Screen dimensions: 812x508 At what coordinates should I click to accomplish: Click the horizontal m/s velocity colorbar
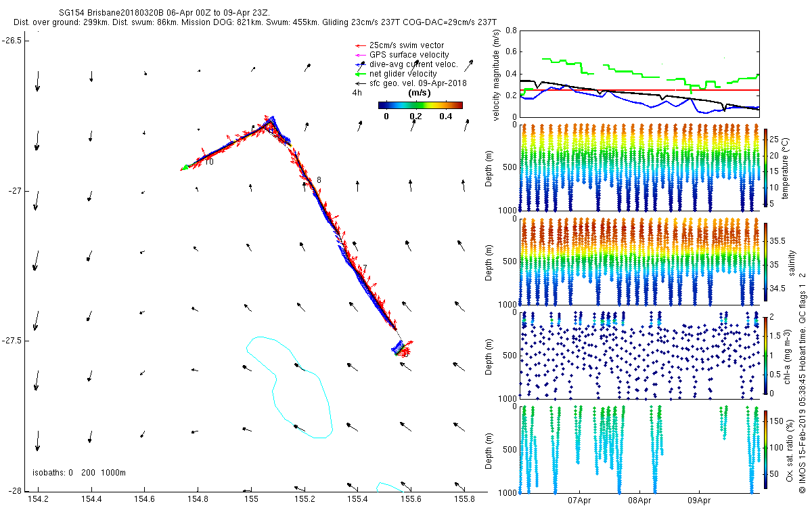420,105
